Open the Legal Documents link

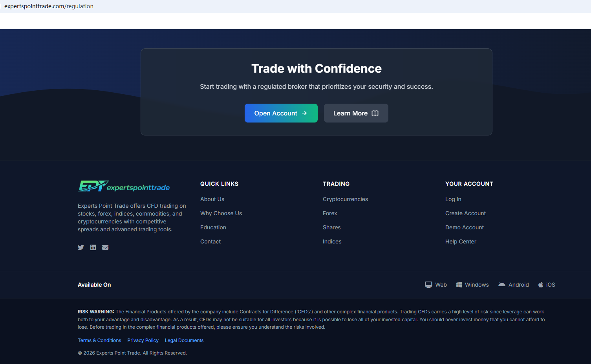click(184, 340)
